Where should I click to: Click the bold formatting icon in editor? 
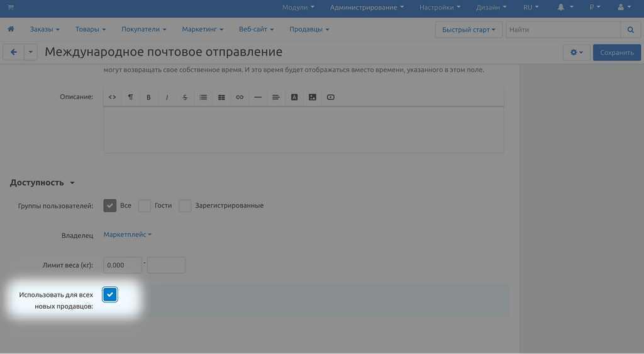point(148,97)
